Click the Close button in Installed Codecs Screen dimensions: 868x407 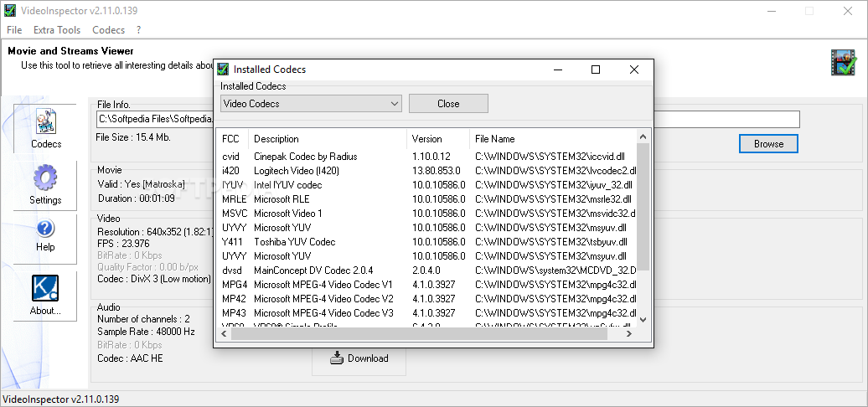click(x=448, y=103)
